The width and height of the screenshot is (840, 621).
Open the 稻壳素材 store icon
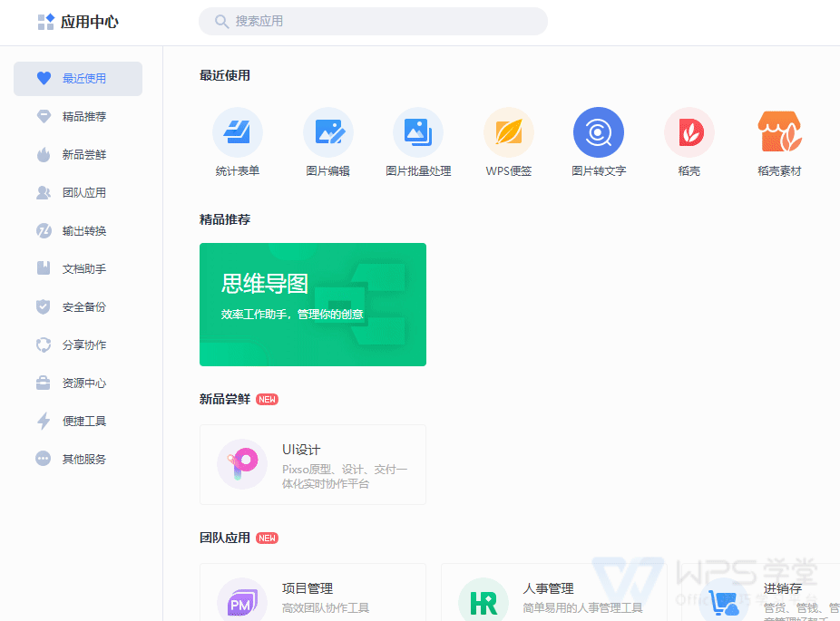click(779, 132)
